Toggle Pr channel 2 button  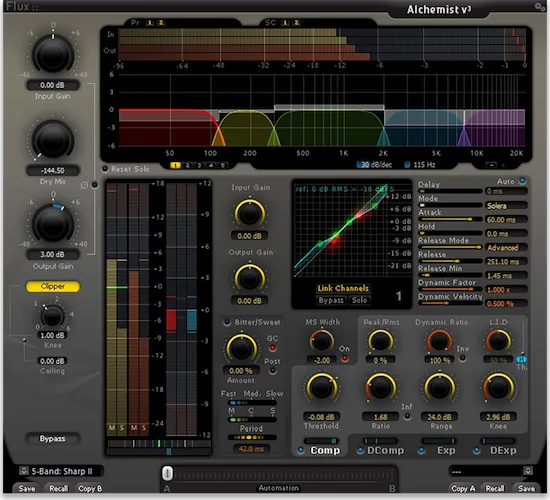161,23
